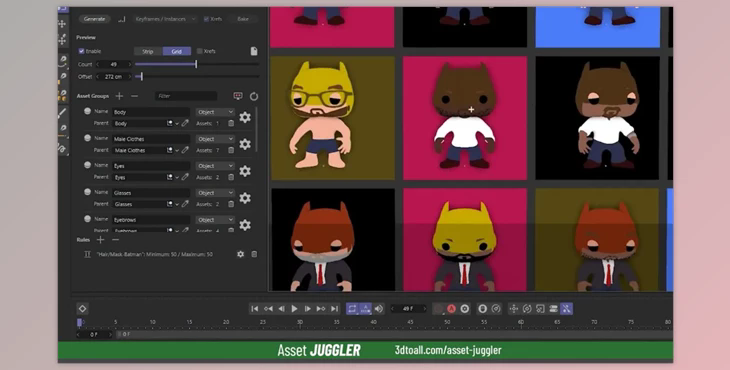Screen dimensions: 730x370
Task: Toggle the red autokeying A button
Action: (x=451, y=309)
